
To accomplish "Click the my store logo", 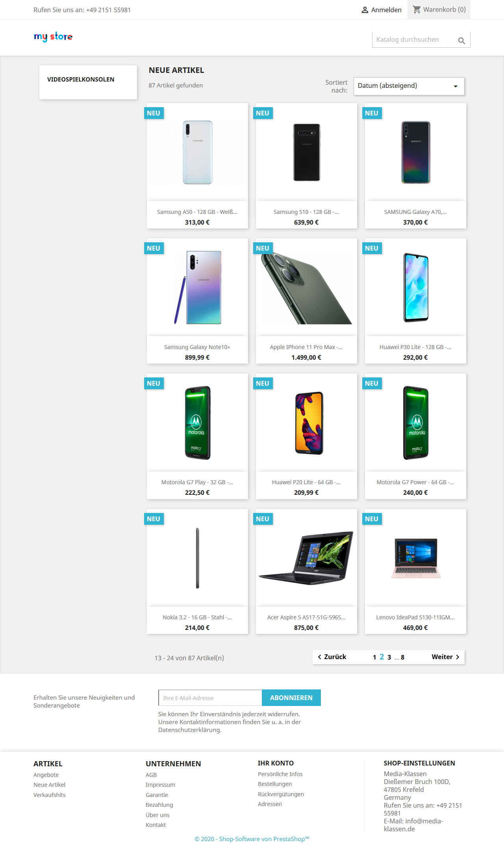I will (53, 37).
